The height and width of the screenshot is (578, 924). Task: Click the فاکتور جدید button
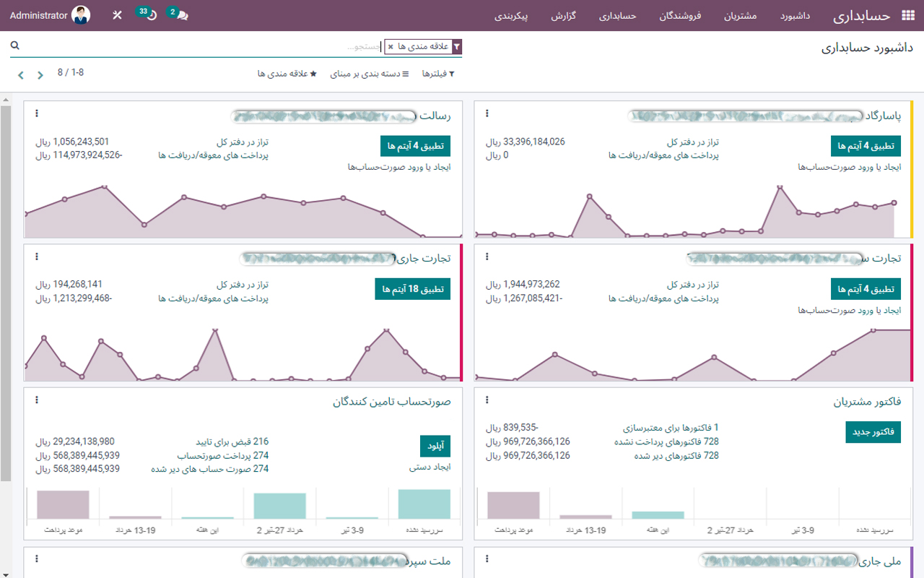coord(872,432)
